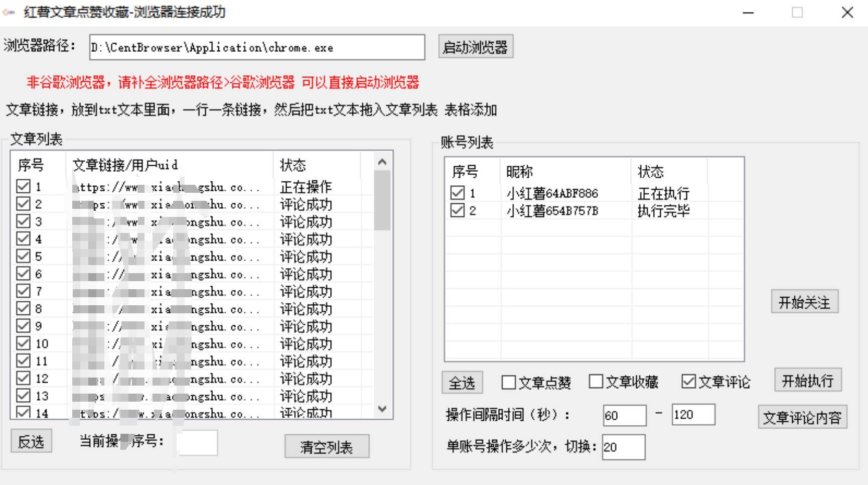Uncheck article row 1 checkbox
Viewport: 868px width, 485px height.
coord(23,186)
